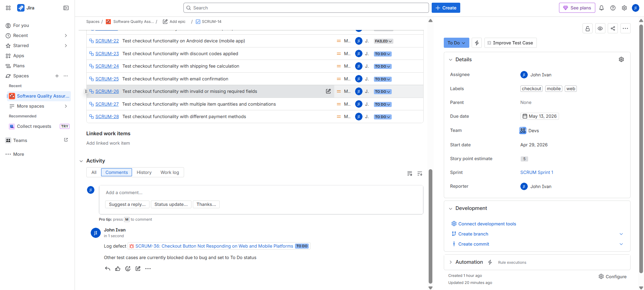The height and width of the screenshot is (290, 644).
Task: Open Spaces more options ellipsis
Action: point(66,76)
